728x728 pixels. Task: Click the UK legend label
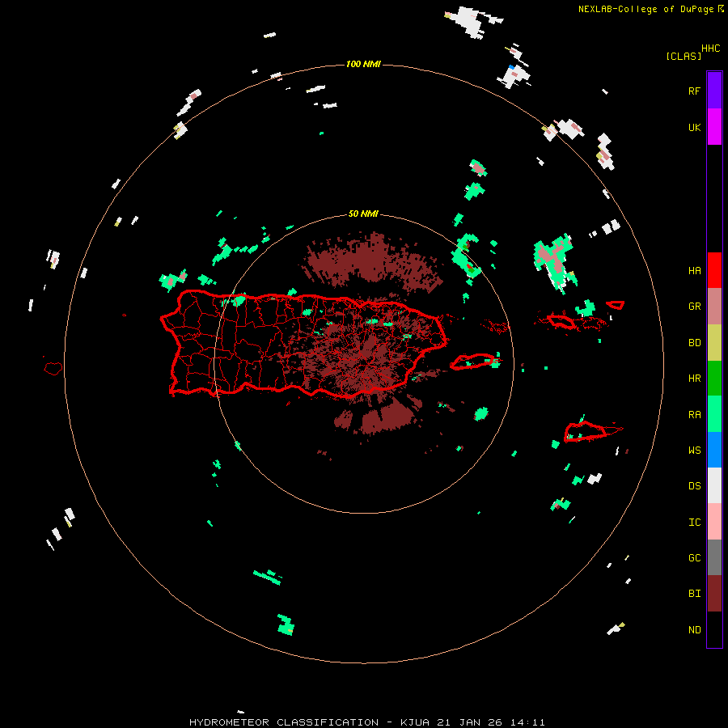pos(694,127)
